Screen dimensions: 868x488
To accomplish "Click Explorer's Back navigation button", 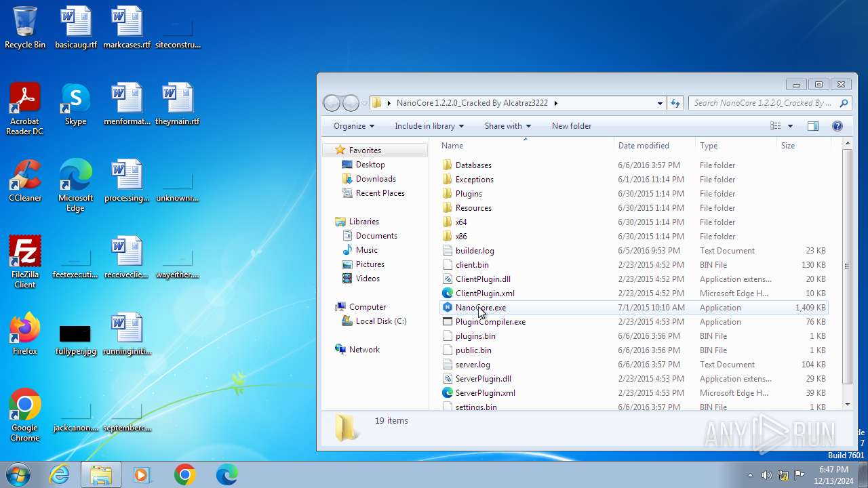I will coord(332,103).
